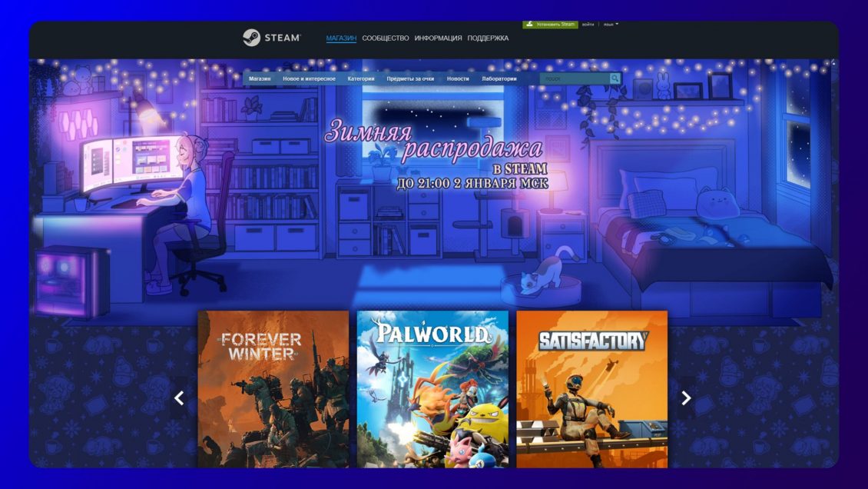Open the Palworld game capsule

pos(432,388)
